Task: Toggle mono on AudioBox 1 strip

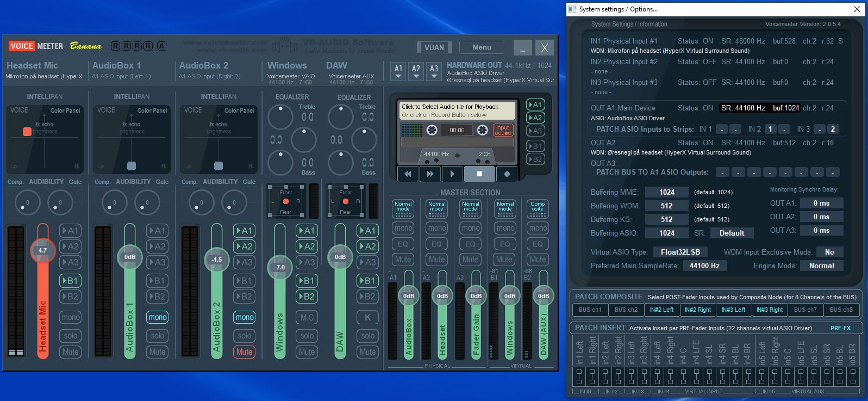Action: pos(157,317)
